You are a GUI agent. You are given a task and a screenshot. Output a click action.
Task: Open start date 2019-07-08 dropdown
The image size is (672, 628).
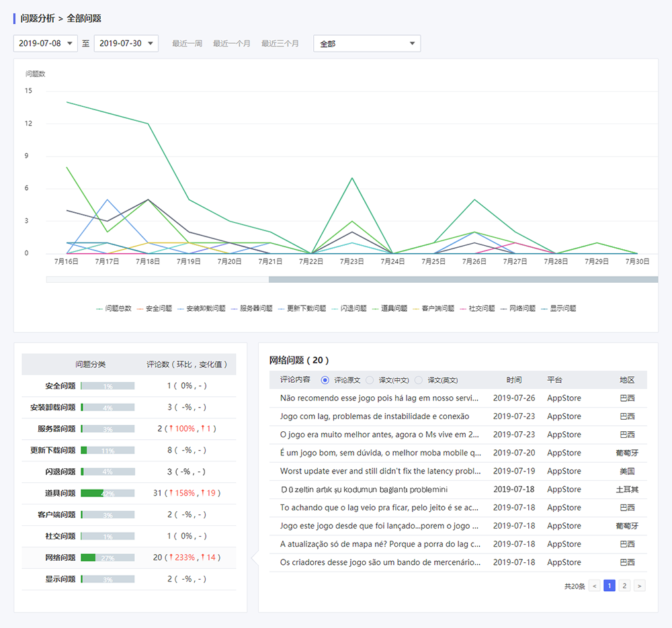click(46, 44)
